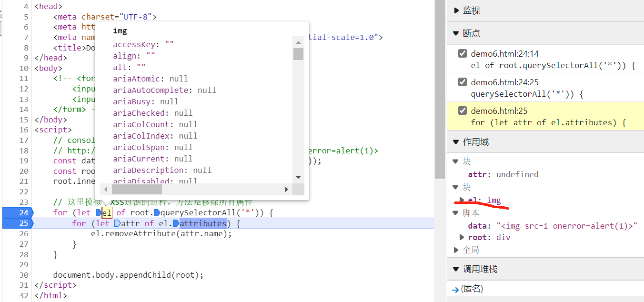This screenshot has height=302, width=644.
Task: Click inline breakpoint marker before querySelectorAll
Action: coord(156,213)
